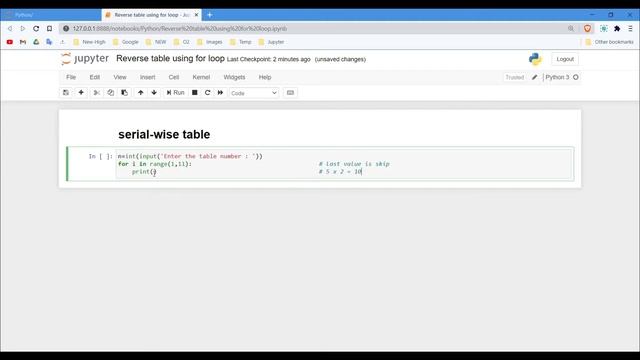Image resolution: width=640 pixels, height=360 pixels.
Task: Select the Reverse table using for loop tab
Action: (x=151, y=15)
